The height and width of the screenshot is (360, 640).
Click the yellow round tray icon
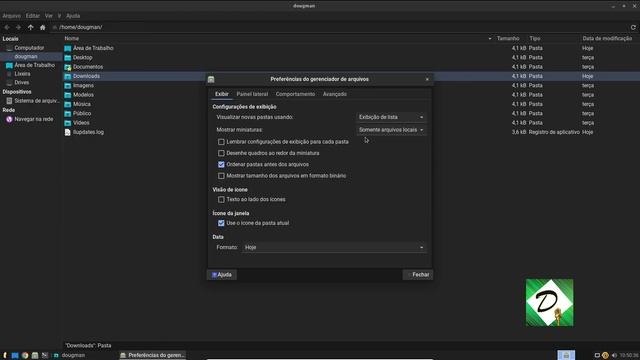(605, 356)
